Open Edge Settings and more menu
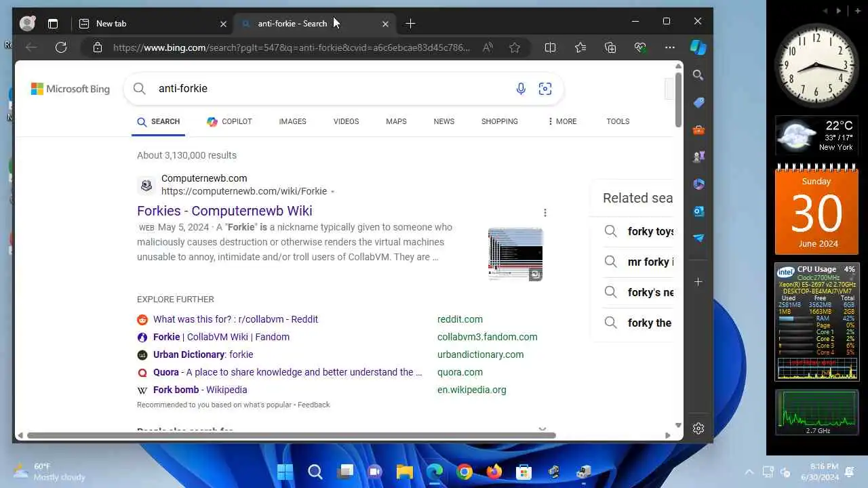Viewport: 868px width, 488px height. [x=670, y=47]
